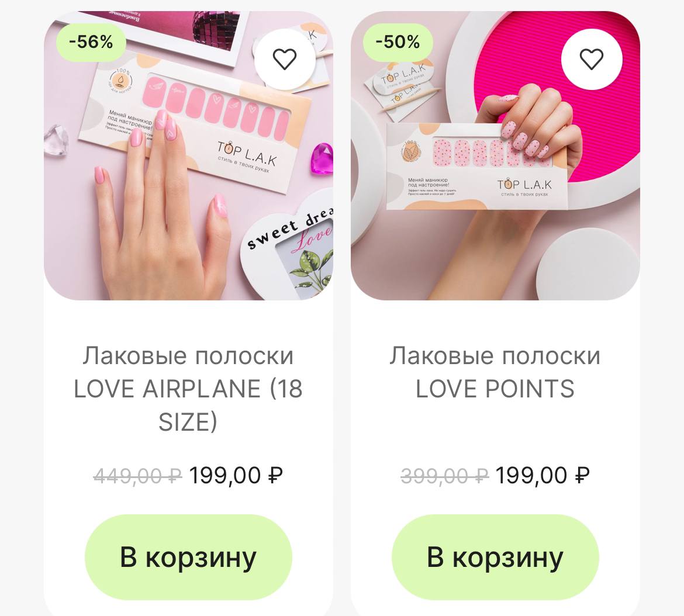684x616 pixels.
Task: Tap the heart icon on LOVE POINTS
Action: coord(591,59)
